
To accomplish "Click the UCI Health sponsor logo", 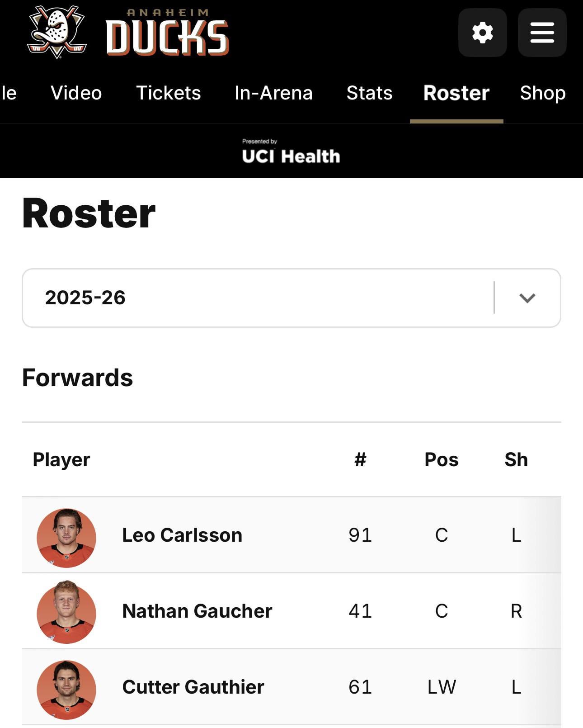I will coord(291,152).
